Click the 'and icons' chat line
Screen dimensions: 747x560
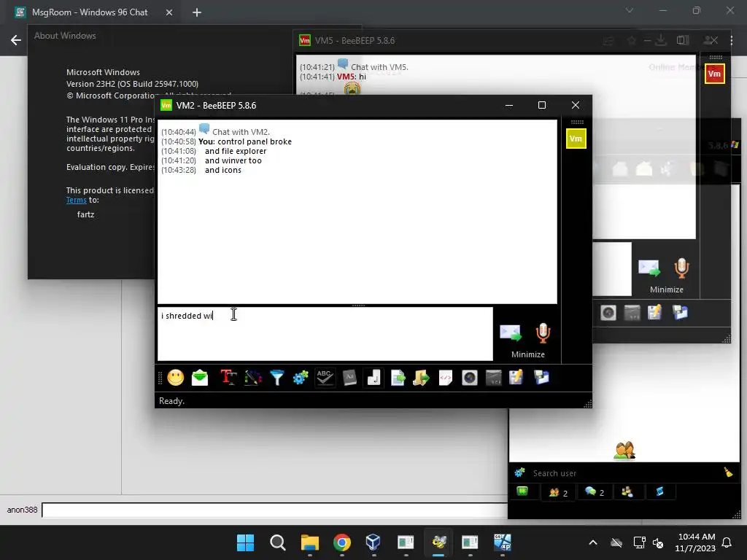point(223,170)
